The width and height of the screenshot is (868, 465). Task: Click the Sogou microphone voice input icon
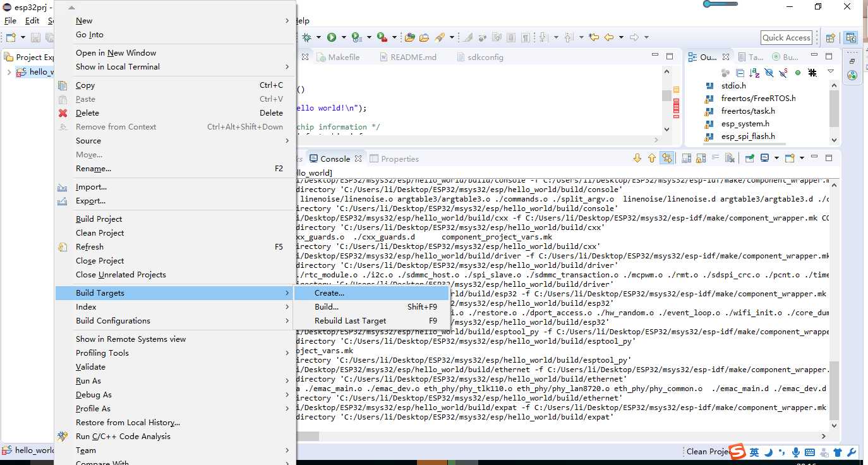796,452
